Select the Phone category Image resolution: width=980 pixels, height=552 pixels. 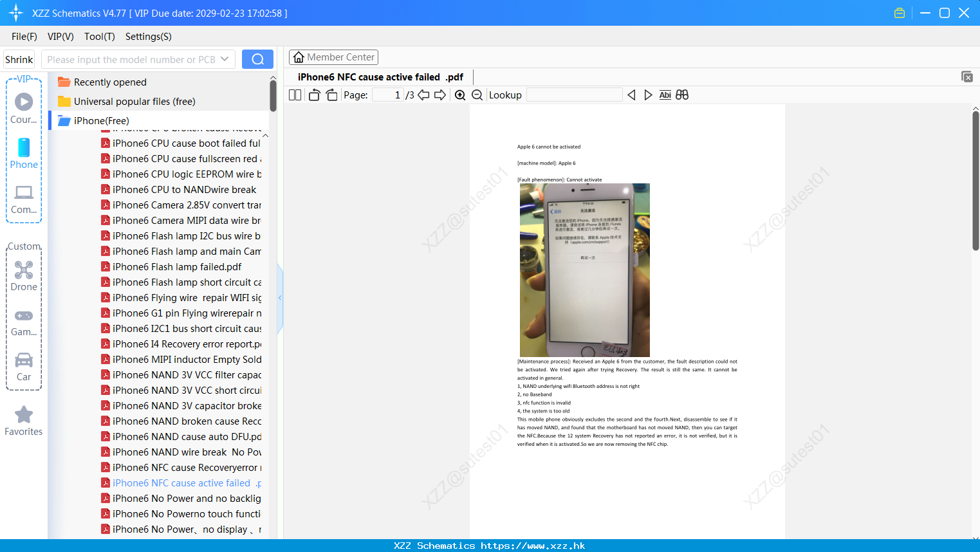pyautogui.click(x=24, y=154)
